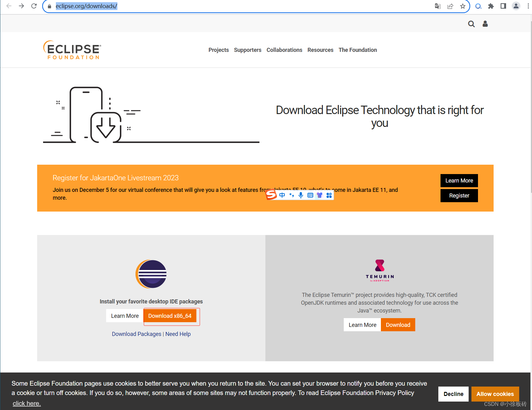Open the Collaborations navigation item

coord(284,50)
